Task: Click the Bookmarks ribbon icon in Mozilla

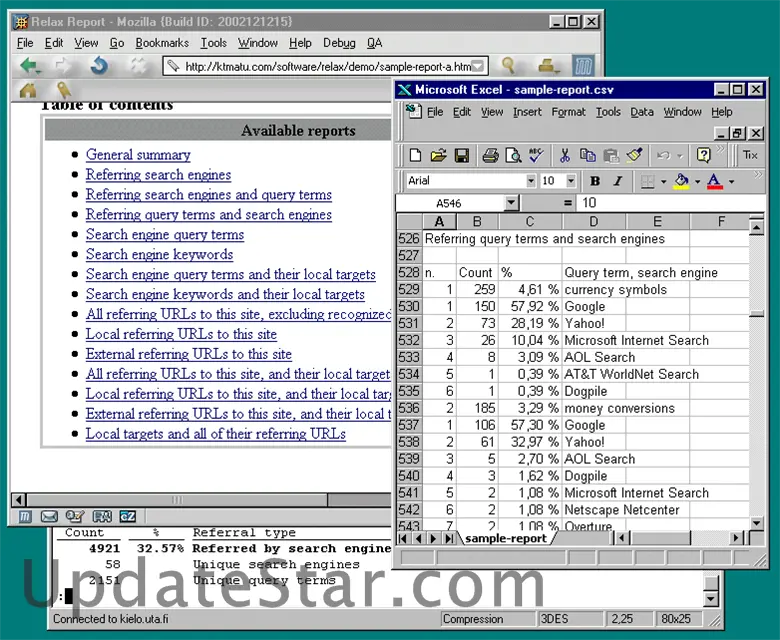Action: [x=64, y=90]
